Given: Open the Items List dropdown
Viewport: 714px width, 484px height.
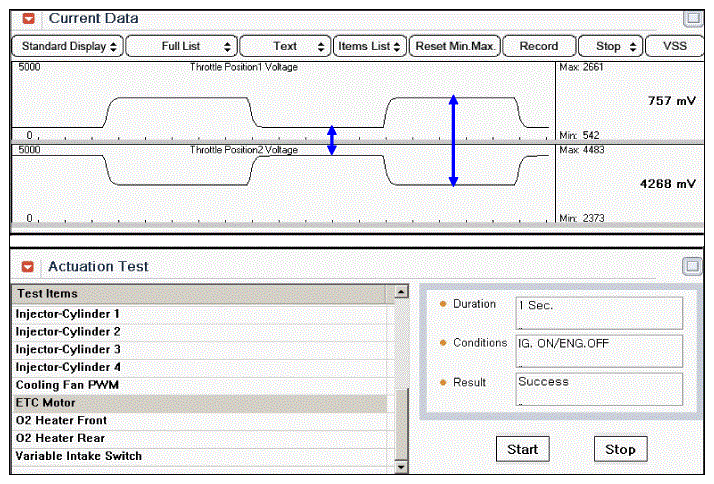Looking at the screenshot, I should 369,46.
